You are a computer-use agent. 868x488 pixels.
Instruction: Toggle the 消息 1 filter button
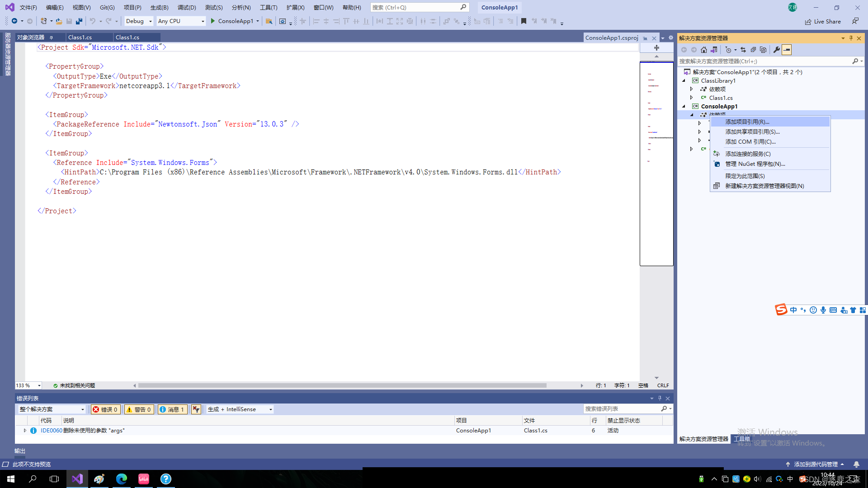pos(172,410)
